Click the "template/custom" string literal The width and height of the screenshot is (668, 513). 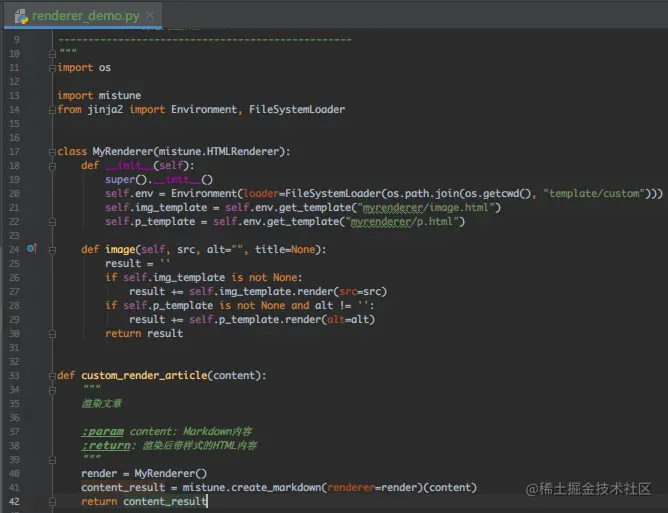click(594, 193)
